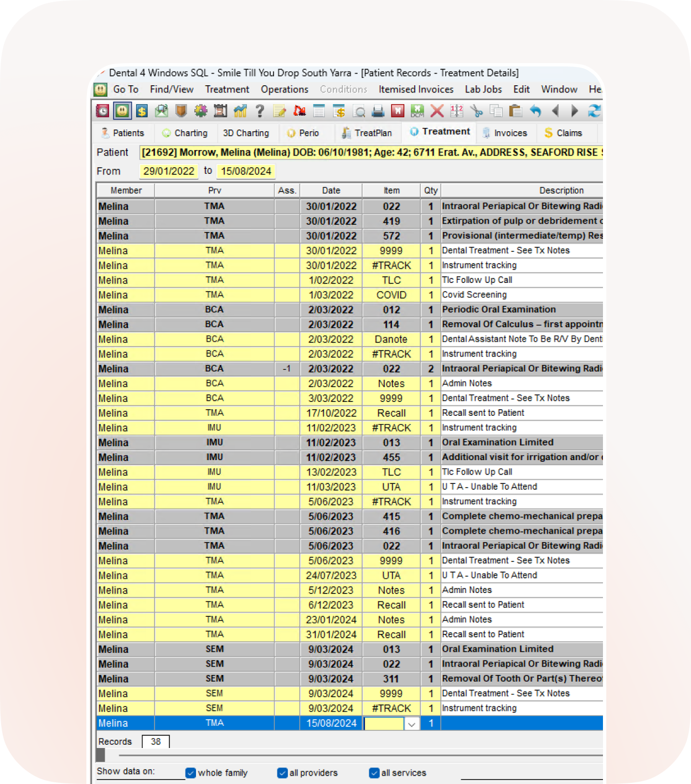
Task: Click the printer icon in toolbar
Action: tap(378, 111)
